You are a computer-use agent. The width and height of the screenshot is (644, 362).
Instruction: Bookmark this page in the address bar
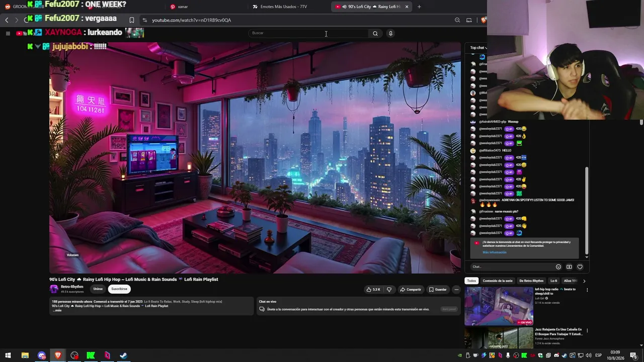click(132, 20)
